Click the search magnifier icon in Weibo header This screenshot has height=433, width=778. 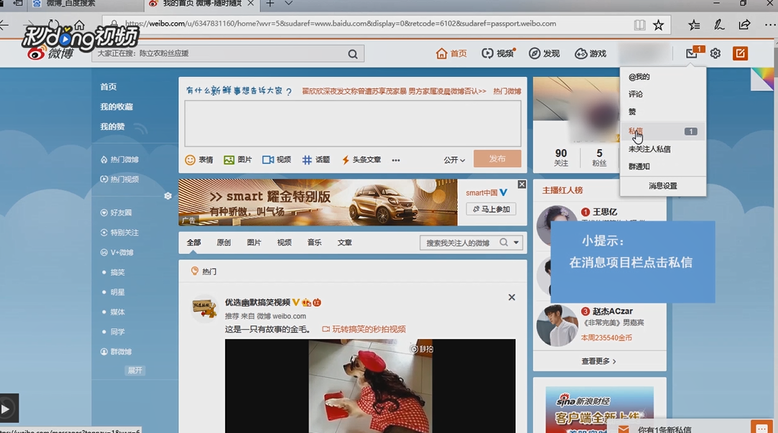(352, 54)
